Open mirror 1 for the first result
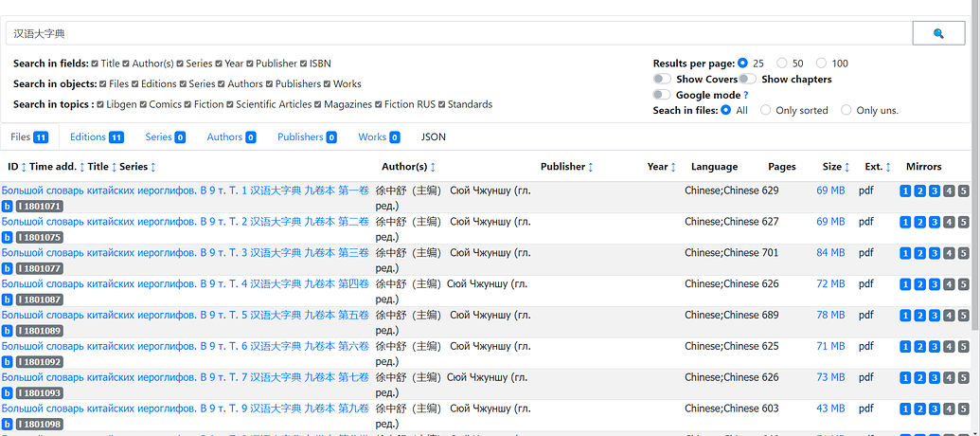The height and width of the screenshot is (436, 980). tap(905, 191)
